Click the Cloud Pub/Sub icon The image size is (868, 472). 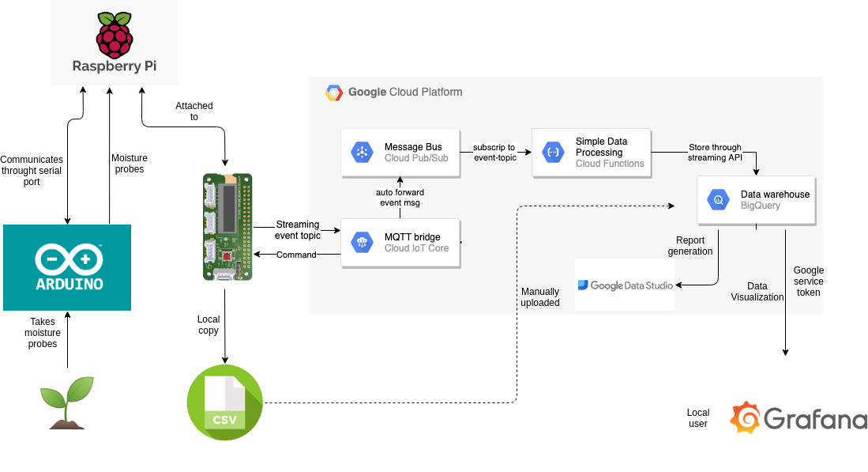363,152
